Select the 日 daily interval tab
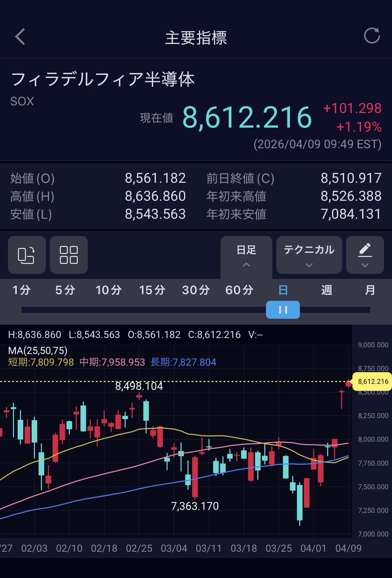Image resolution: width=392 pixels, height=578 pixels. [283, 290]
